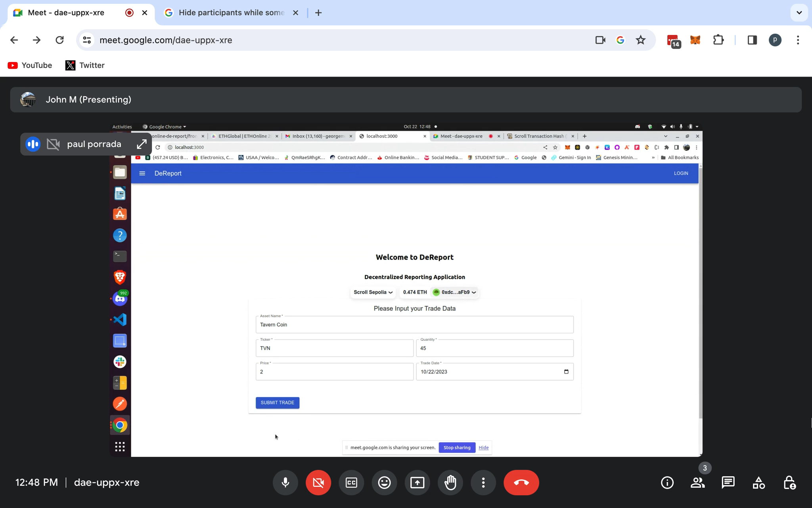Open the in-call chat panel
The image size is (812, 508).
point(728,483)
